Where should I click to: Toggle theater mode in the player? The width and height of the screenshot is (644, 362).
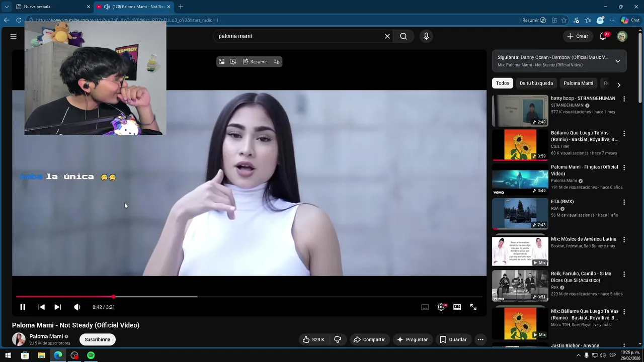click(x=457, y=307)
